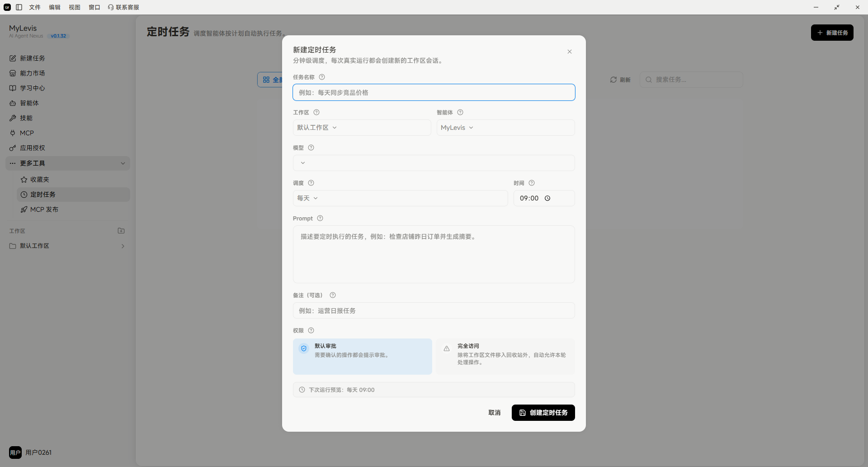The height and width of the screenshot is (467, 868).
Task: Toggle the sidebar panel icon in title bar
Action: click(19, 7)
